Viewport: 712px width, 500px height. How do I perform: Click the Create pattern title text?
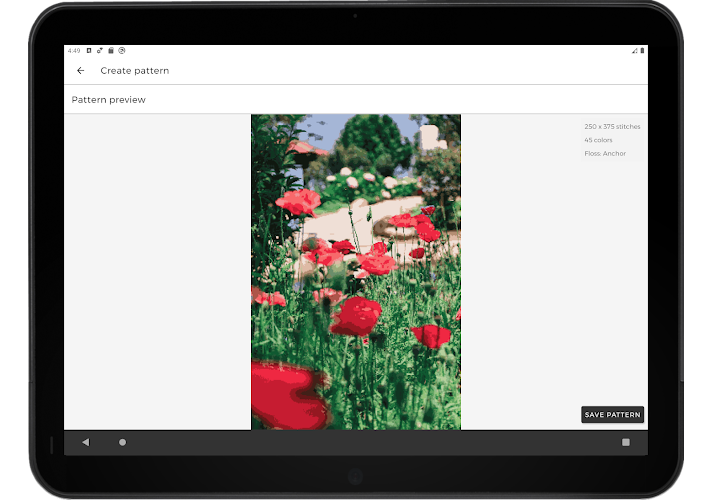135,71
